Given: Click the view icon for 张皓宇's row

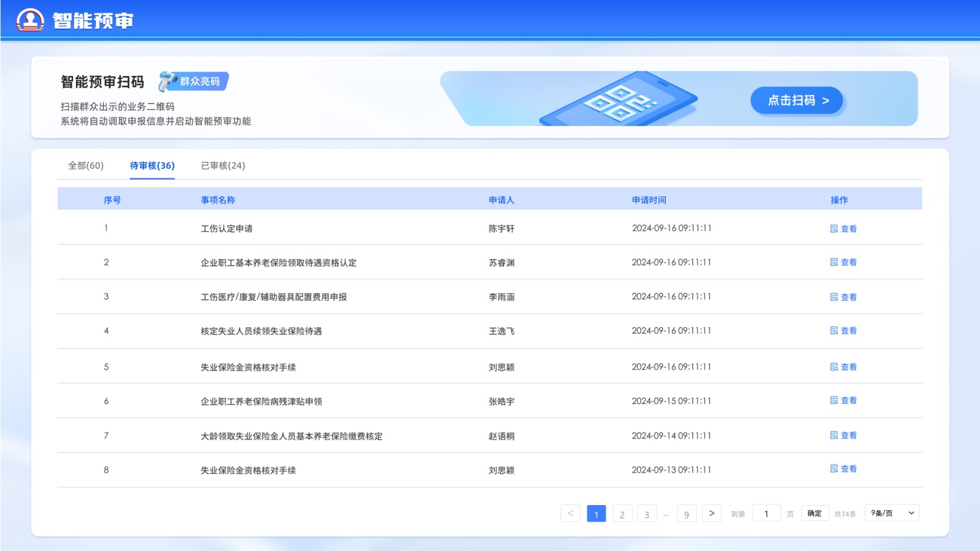Looking at the screenshot, I should [834, 400].
